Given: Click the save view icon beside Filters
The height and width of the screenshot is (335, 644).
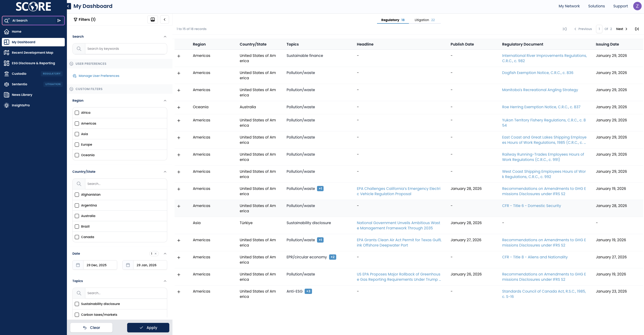Looking at the screenshot, I should click(153, 19).
